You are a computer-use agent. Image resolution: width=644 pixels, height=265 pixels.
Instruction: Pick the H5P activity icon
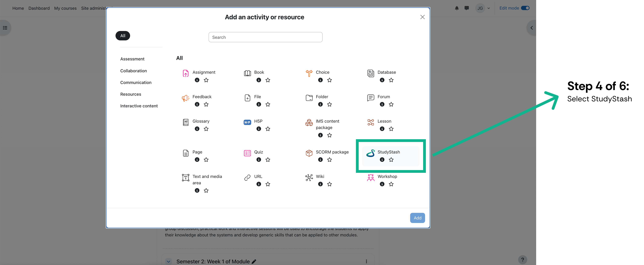(247, 122)
